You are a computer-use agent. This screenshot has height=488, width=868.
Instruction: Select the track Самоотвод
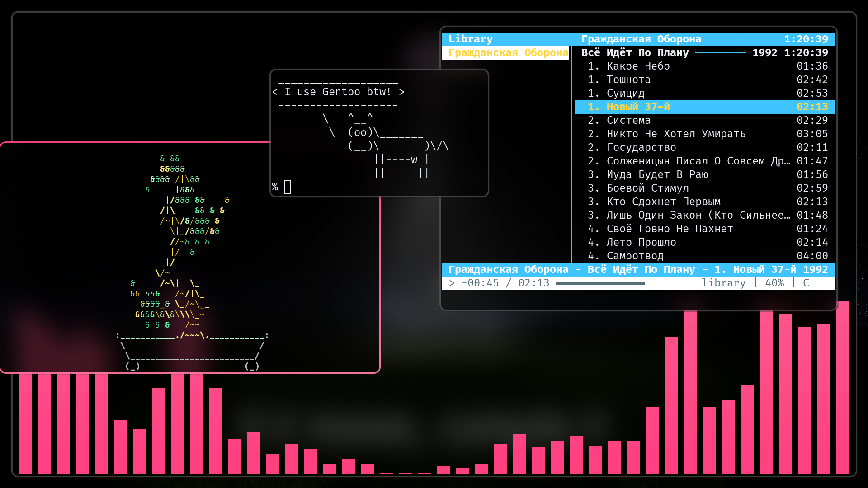click(635, 256)
